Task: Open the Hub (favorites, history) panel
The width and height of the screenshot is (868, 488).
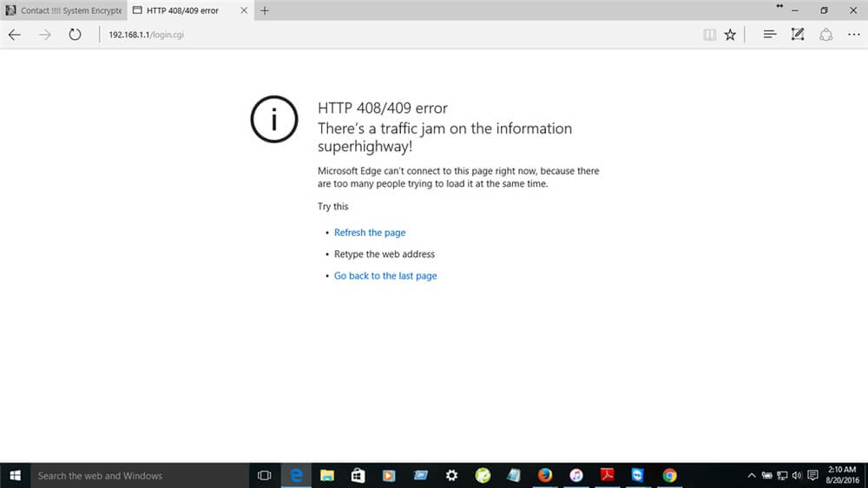Action: (769, 35)
